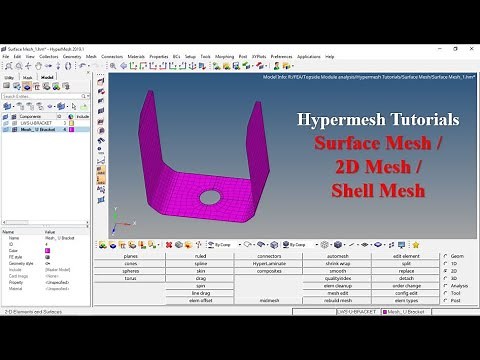Click the globe color column header icon
This screenshot has height=360, width=480.
click(71, 116)
